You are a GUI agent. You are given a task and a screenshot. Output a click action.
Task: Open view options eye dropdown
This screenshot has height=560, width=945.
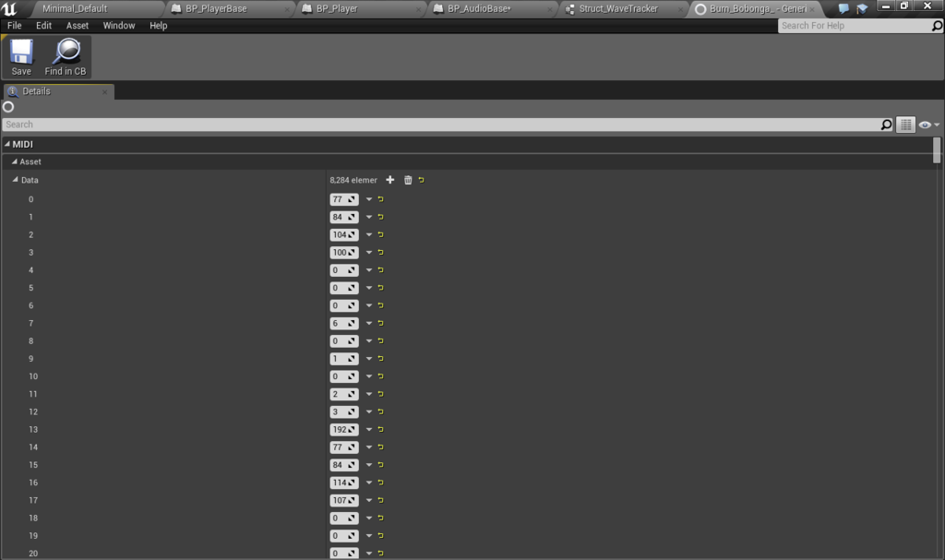(x=928, y=125)
